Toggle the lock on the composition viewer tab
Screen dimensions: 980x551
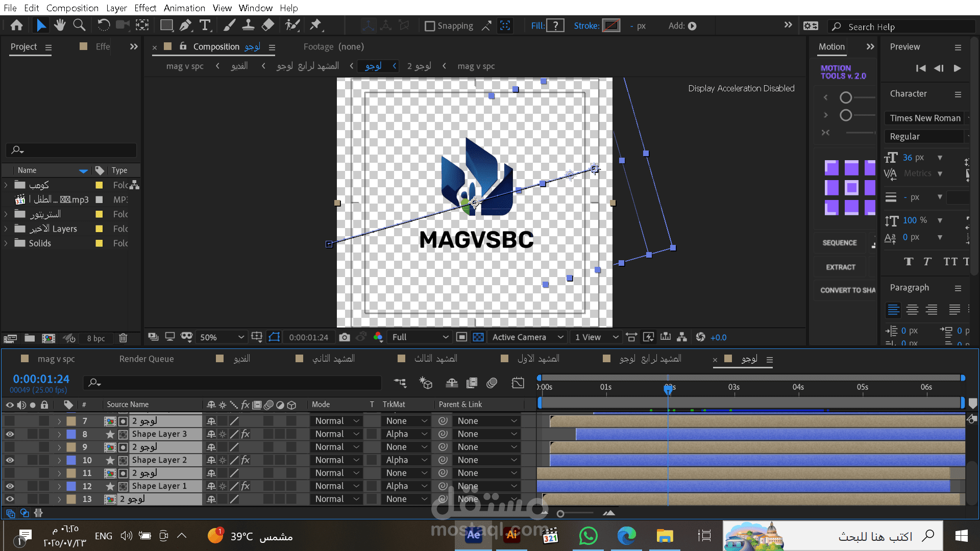pos(183,46)
